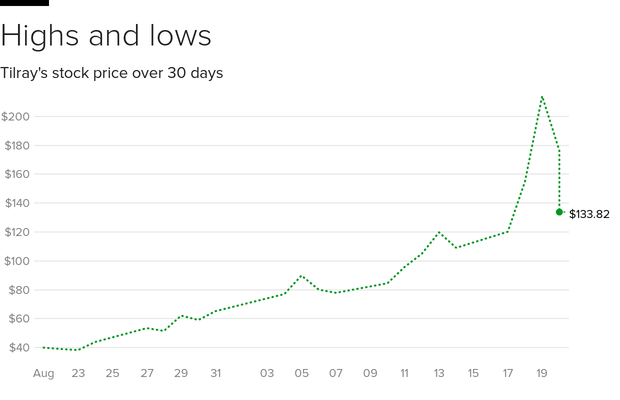This screenshot has height=400, width=620.
Task: Click the green end-point dot on the line
Action: click(x=559, y=211)
